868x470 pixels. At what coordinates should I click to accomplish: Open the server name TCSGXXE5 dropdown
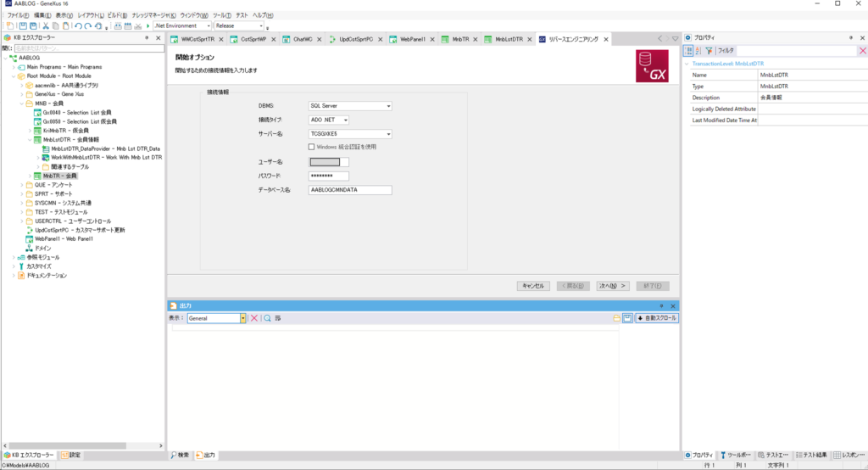click(x=388, y=133)
